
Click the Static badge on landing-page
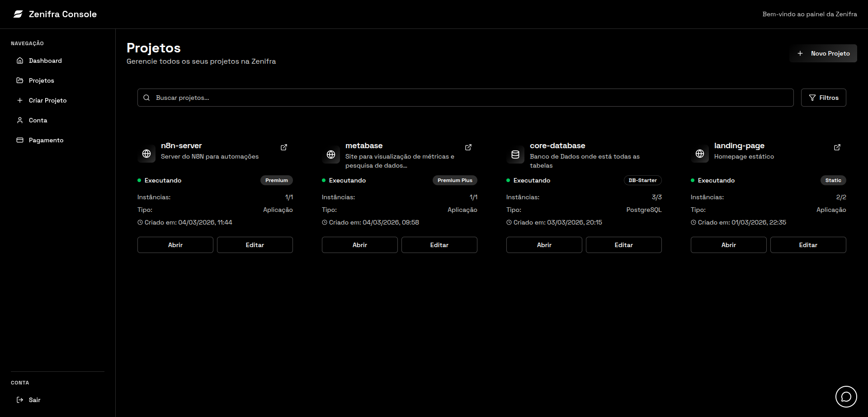tap(833, 180)
